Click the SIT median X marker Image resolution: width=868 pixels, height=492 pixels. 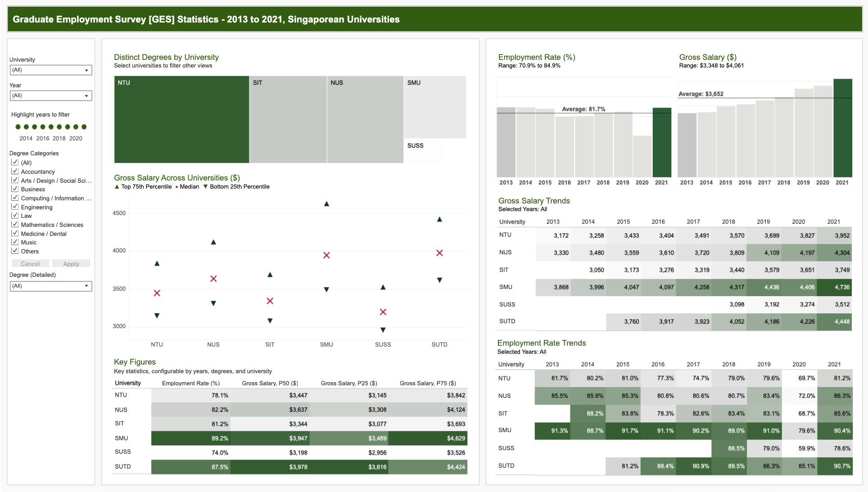point(270,301)
